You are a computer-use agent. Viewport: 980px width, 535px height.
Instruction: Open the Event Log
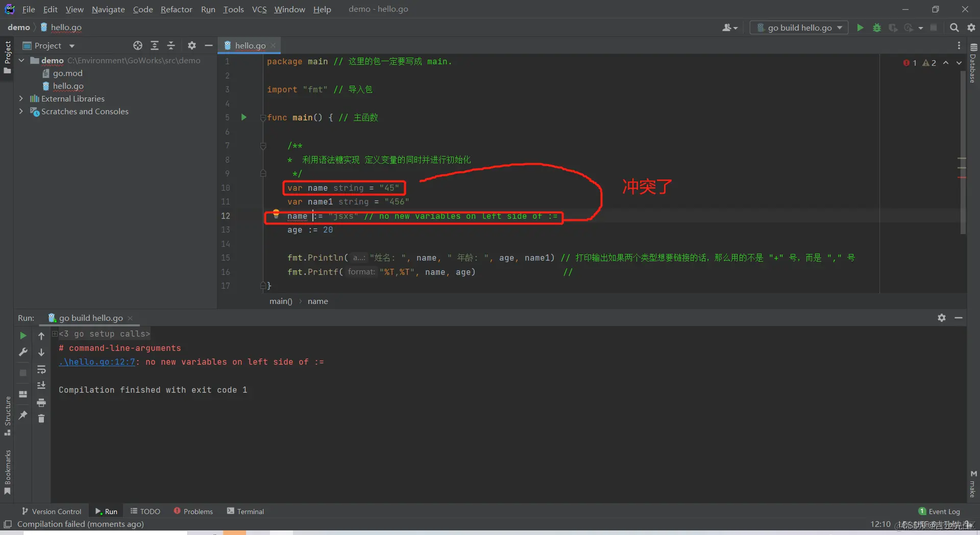(939, 511)
